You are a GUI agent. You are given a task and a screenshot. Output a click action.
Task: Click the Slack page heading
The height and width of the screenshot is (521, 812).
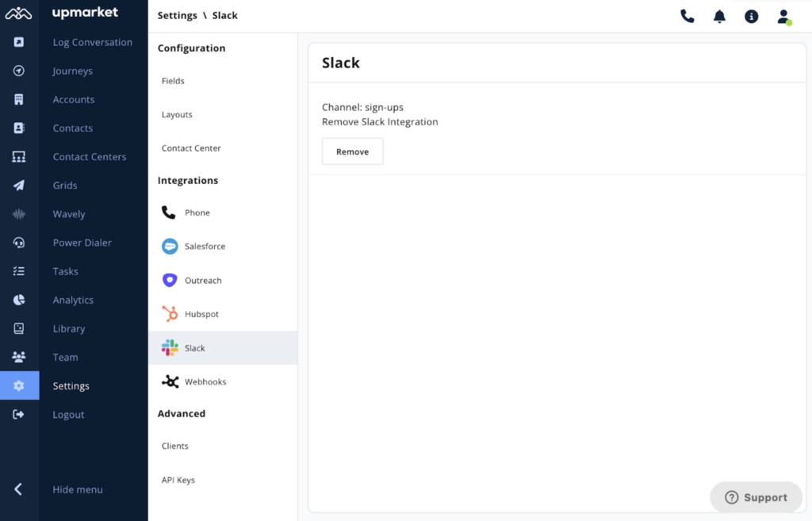(341, 63)
